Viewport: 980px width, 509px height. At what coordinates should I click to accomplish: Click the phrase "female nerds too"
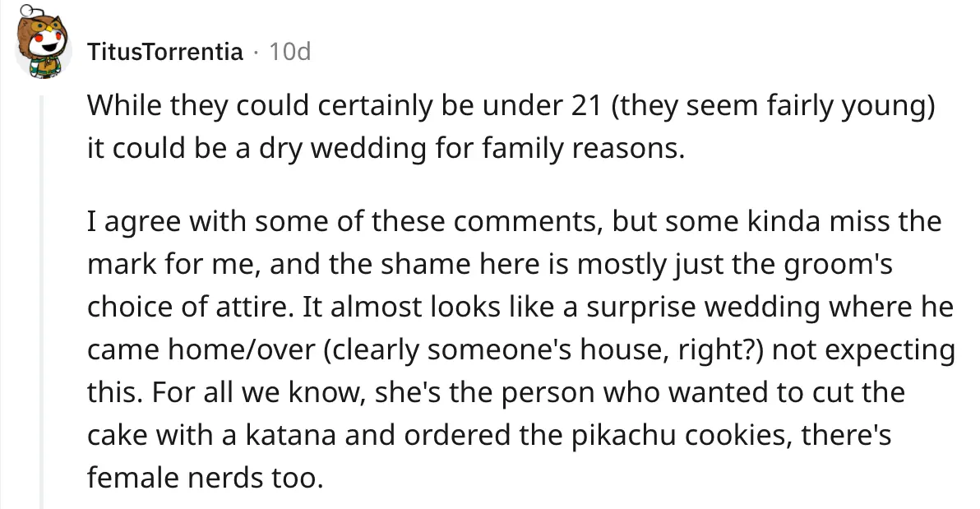201,478
